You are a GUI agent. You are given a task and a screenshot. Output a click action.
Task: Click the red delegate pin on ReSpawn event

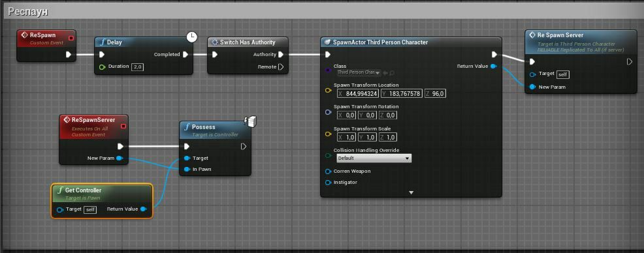71,38
